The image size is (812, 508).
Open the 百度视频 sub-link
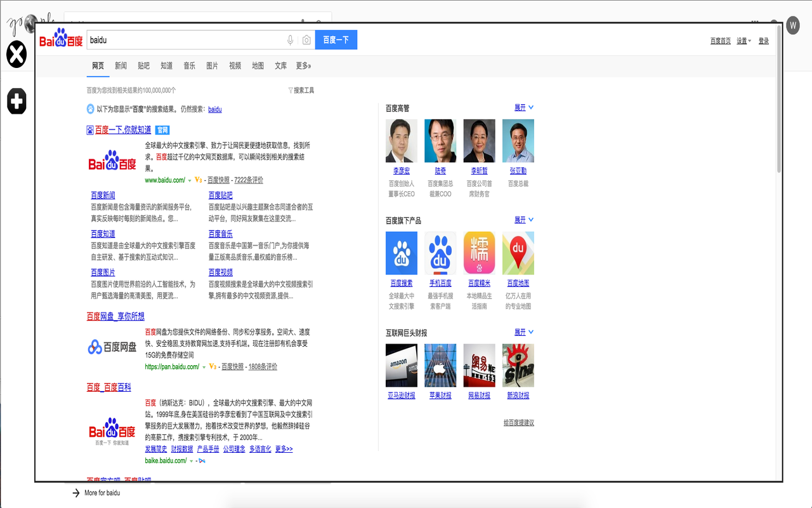click(221, 272)
